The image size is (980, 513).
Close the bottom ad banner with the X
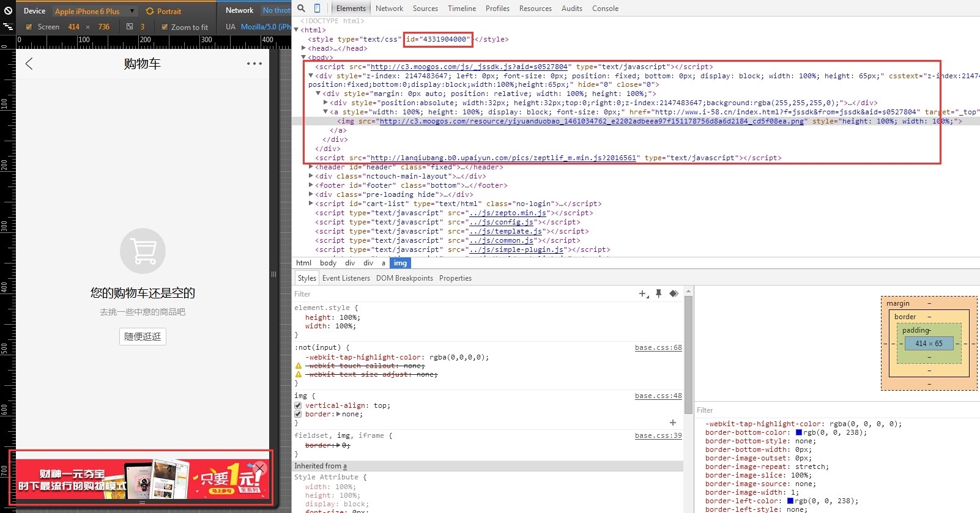click(x=260, y=468)
